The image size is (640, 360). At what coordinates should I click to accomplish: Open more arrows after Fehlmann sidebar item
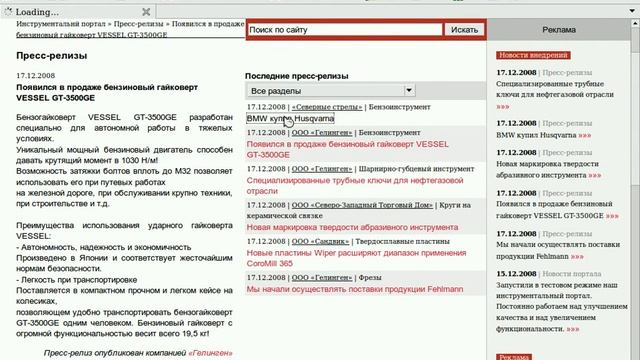[x=577, y=256]
